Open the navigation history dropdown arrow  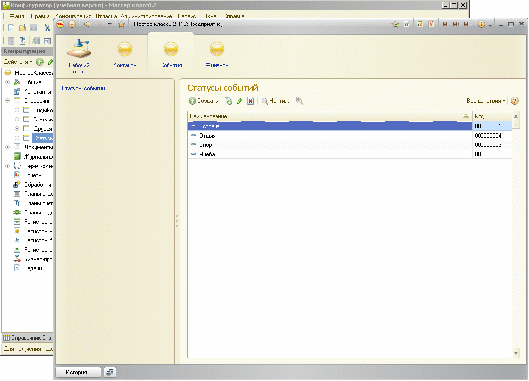pos(110,24)
